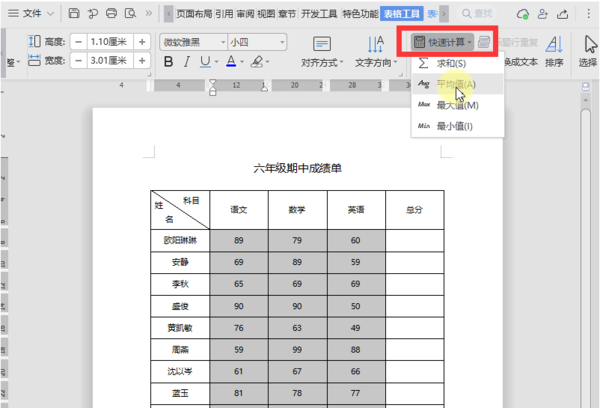Viewport: 600px width, 408px height.
Task: Switch to 页面布局 tab
Action: point(194,14)
